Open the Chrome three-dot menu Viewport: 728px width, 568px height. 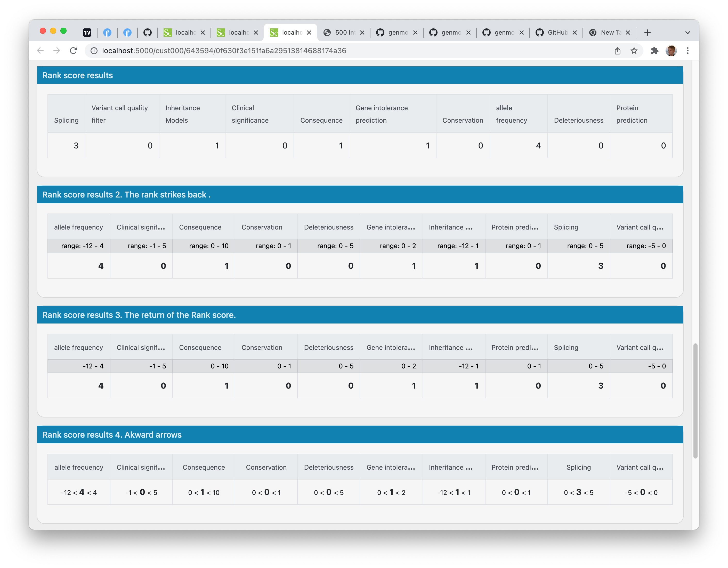coord(688,51)
